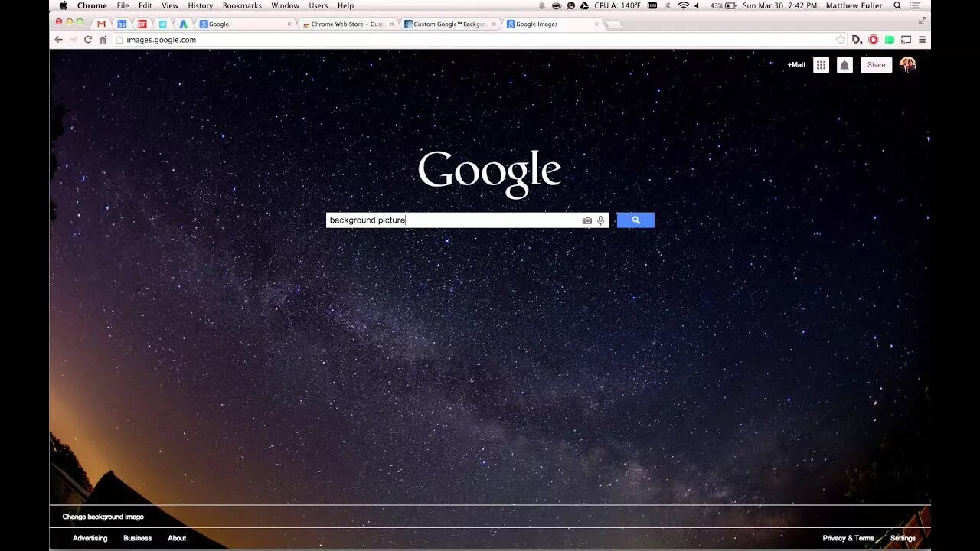Click the Advertising footer link

tap(90, 538)
